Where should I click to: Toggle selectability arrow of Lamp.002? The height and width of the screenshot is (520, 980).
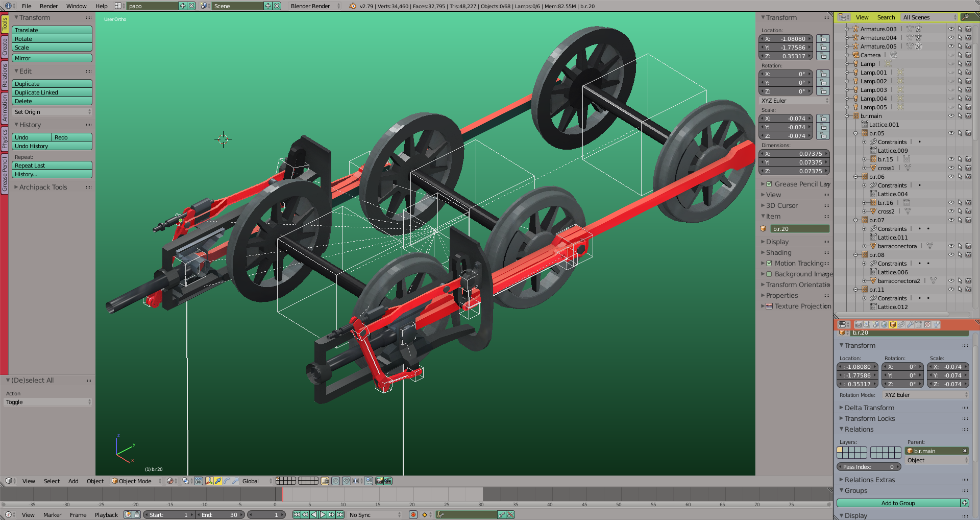tap(960, 81)
